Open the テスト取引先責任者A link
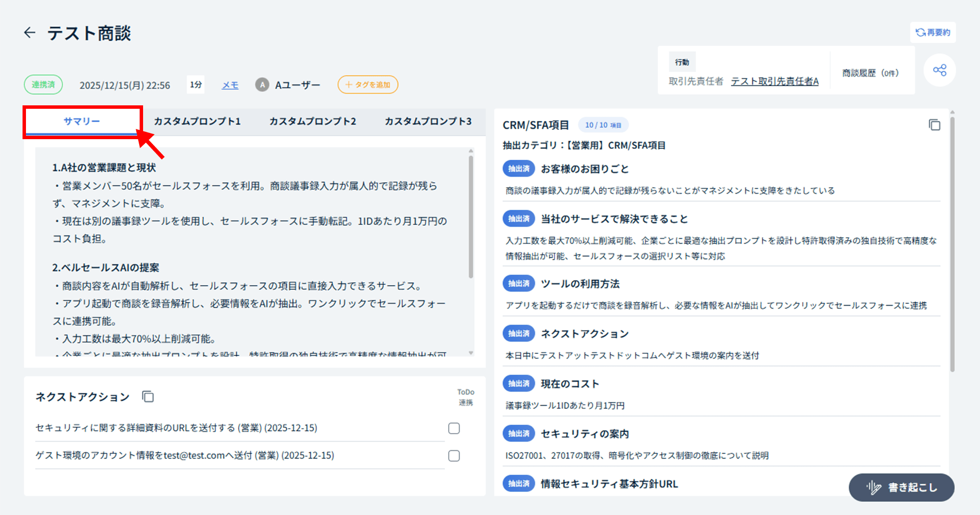 [775, 81]
